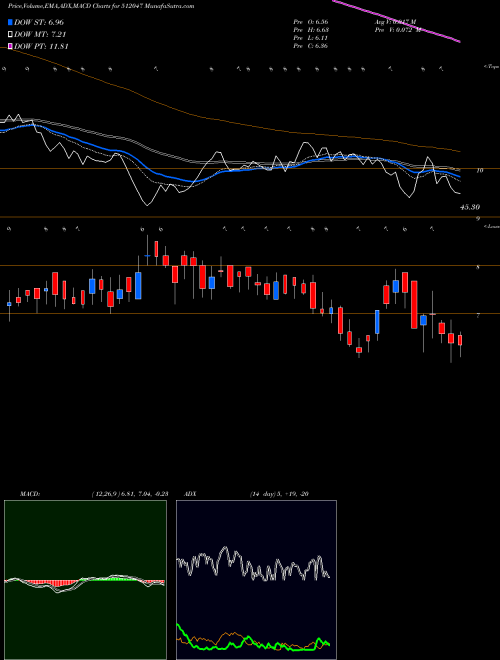Click the price axis label 7

[478, 315]
